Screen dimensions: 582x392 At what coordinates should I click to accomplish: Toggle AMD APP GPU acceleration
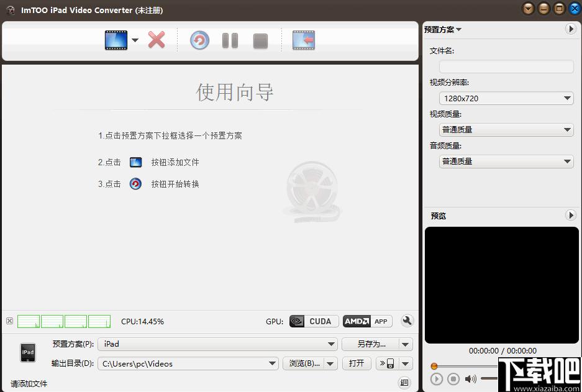pyautogui.click(x=368, y=321)
